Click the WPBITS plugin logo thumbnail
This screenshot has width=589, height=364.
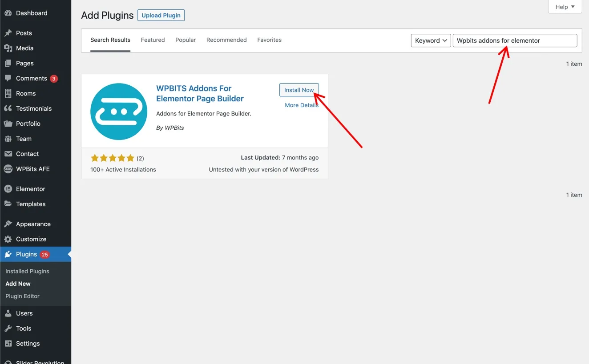119,112
